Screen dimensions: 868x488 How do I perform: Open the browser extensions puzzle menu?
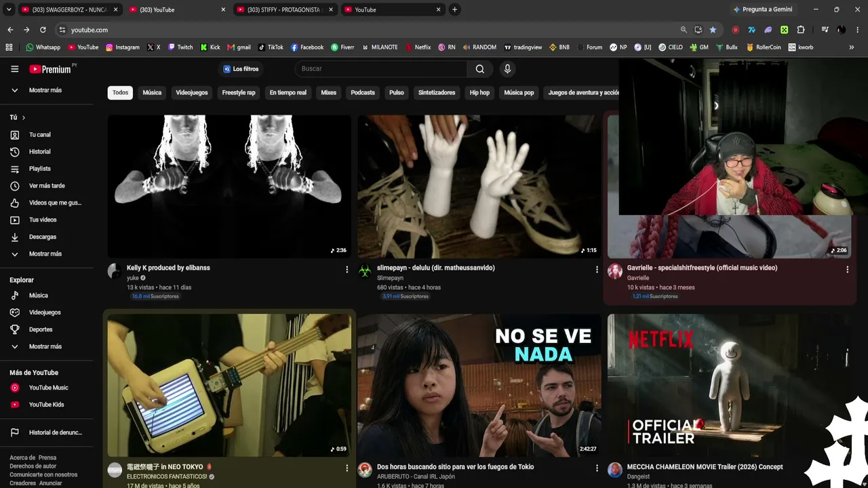(801, 30)
